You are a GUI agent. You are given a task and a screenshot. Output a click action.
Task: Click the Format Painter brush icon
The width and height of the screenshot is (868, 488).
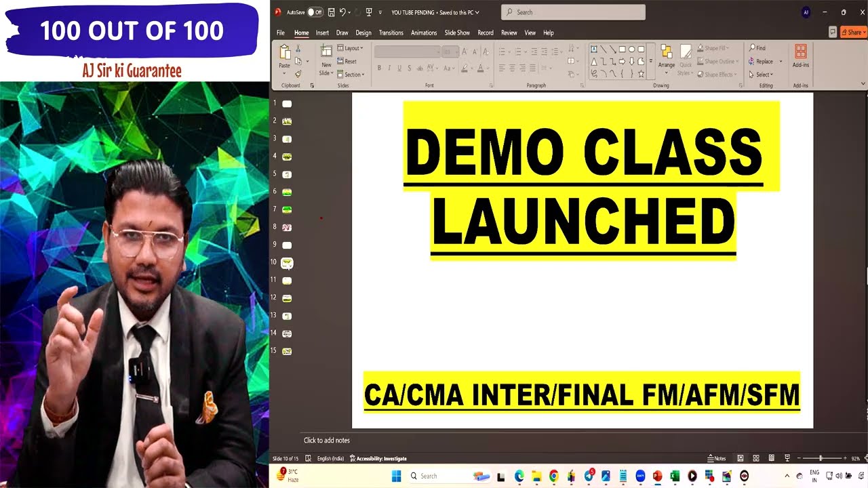[x=298, y=74]
